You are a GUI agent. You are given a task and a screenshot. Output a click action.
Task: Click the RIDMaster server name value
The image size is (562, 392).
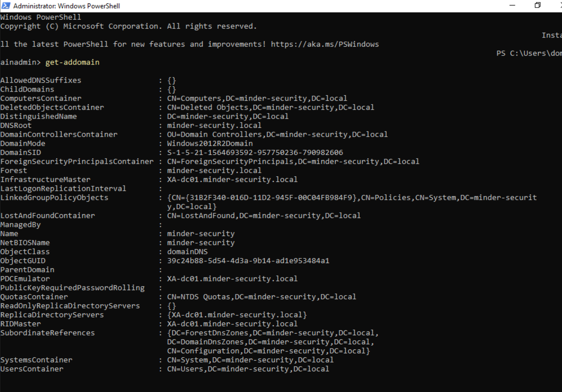[232, 324]
